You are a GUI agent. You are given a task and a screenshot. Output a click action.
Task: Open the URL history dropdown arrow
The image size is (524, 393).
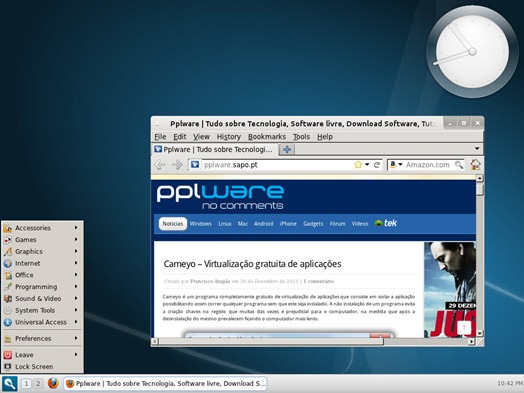coord(367,165)
